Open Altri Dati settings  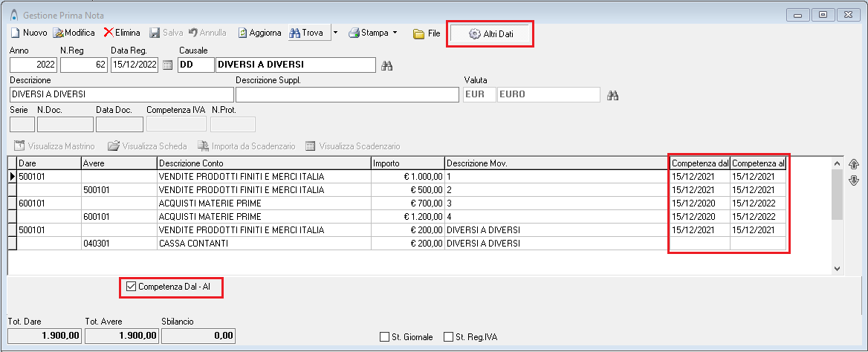(x=490, y=33)
